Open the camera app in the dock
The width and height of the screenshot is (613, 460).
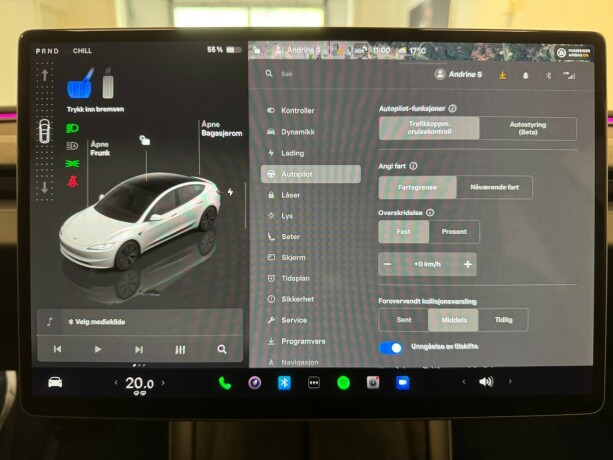tap(255, 383)
